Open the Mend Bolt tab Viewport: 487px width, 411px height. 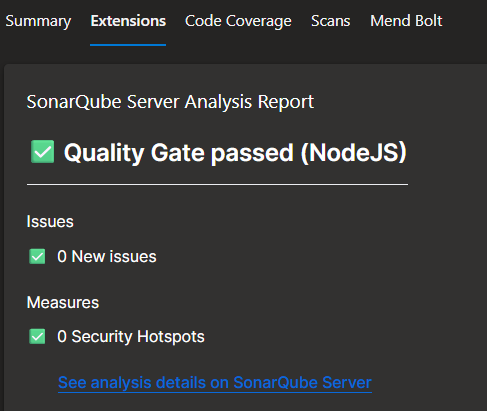[406, 21]
